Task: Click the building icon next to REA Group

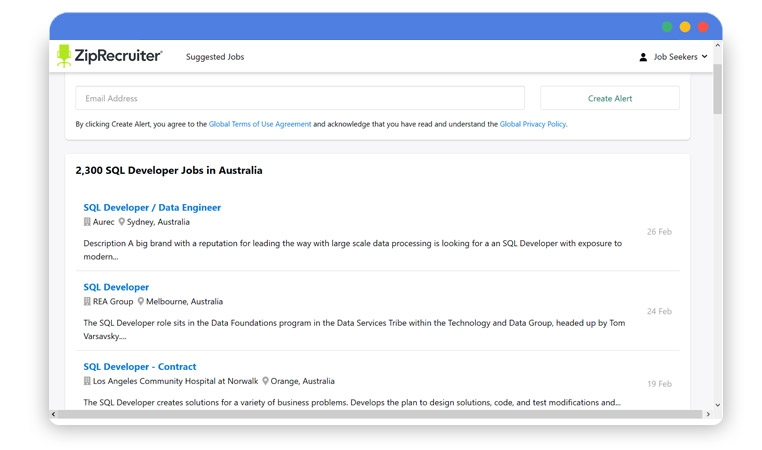Action: click(x=87, y=301)
